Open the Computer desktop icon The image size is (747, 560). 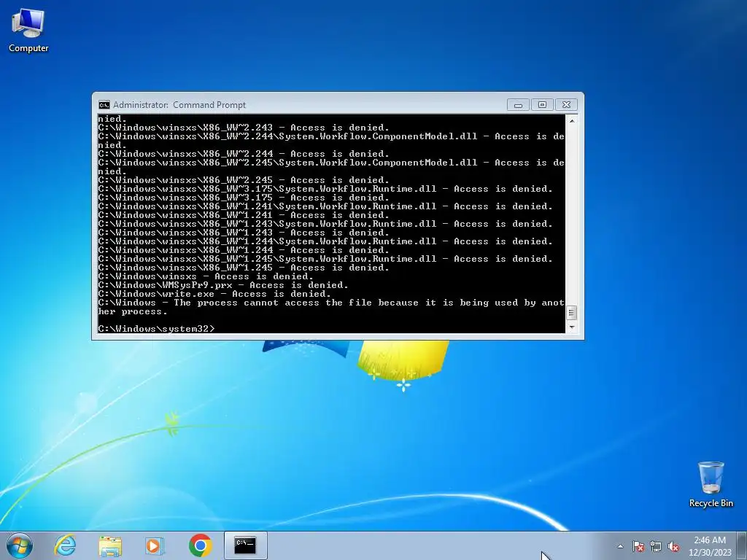pyautogui.click(x=28, y=31)
